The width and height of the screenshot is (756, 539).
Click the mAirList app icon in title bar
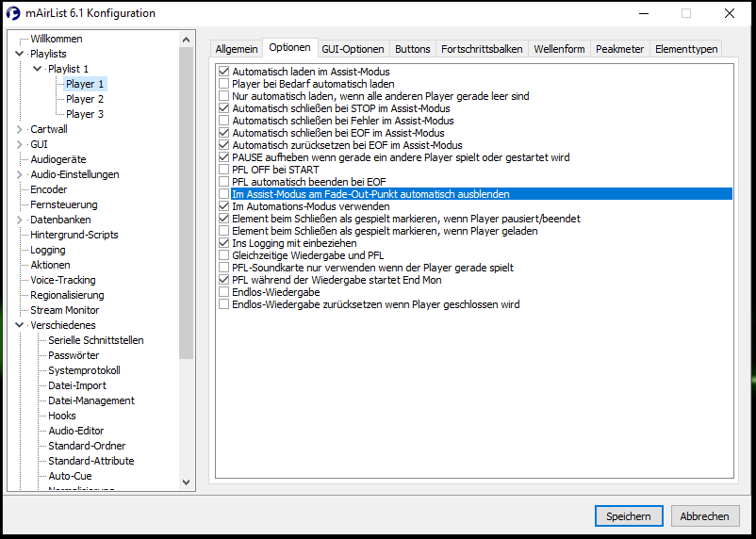(12, 13)
